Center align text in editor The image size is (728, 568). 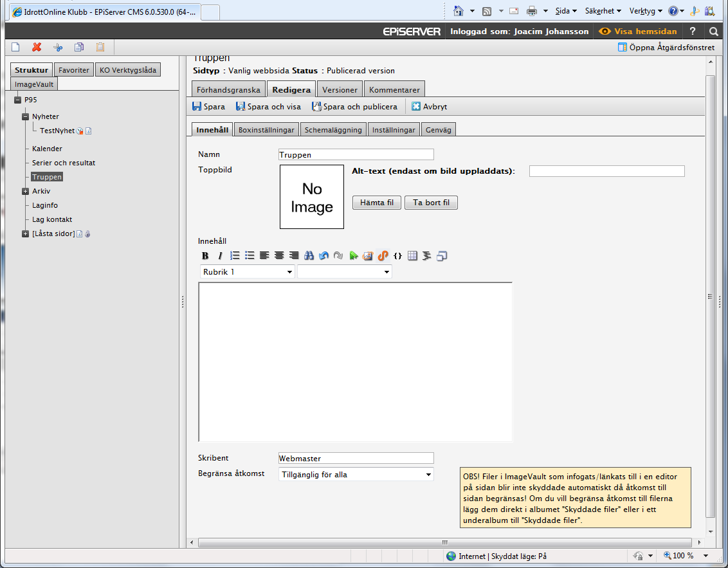[279, 255]
